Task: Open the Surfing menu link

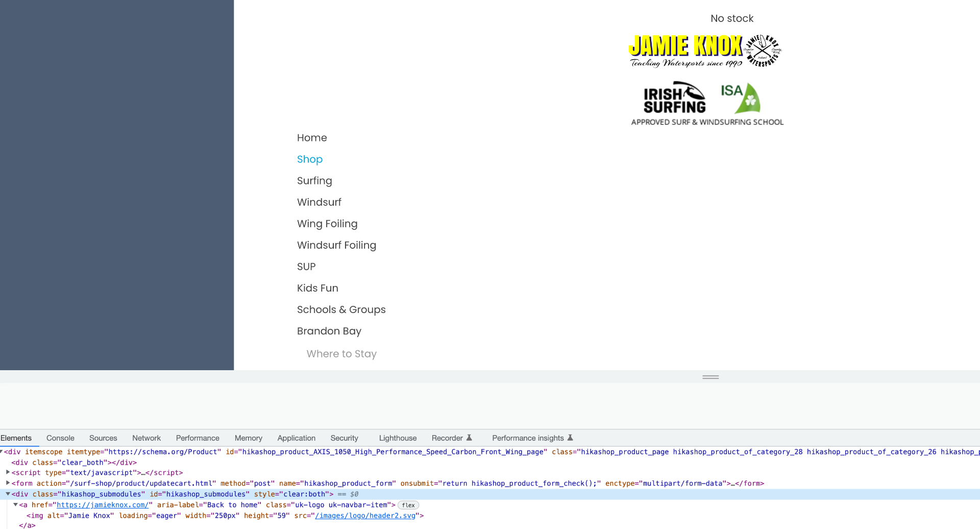Action: point(314,181)
